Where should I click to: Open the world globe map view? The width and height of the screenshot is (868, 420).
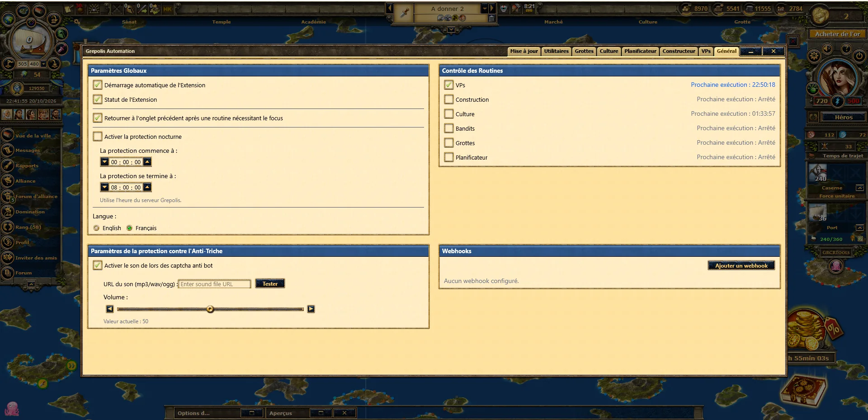tap(9, 19)
